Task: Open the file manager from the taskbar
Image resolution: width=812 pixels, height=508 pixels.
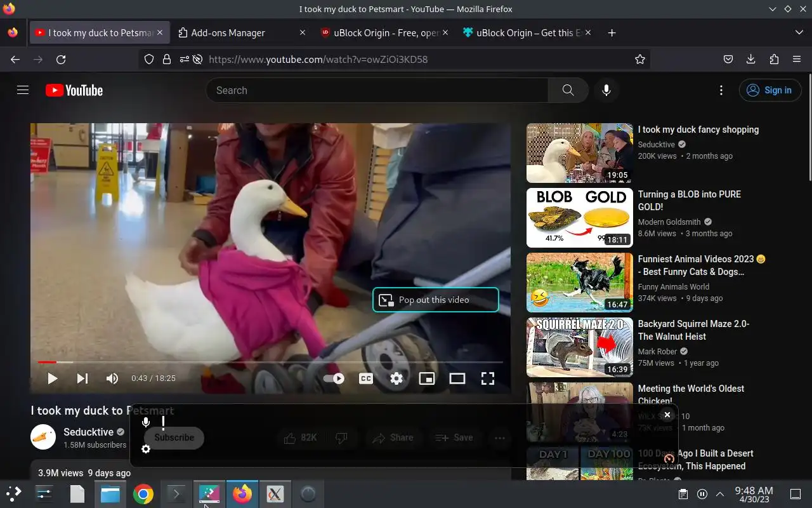Action: pyautogui.click(x=110, y=493)
